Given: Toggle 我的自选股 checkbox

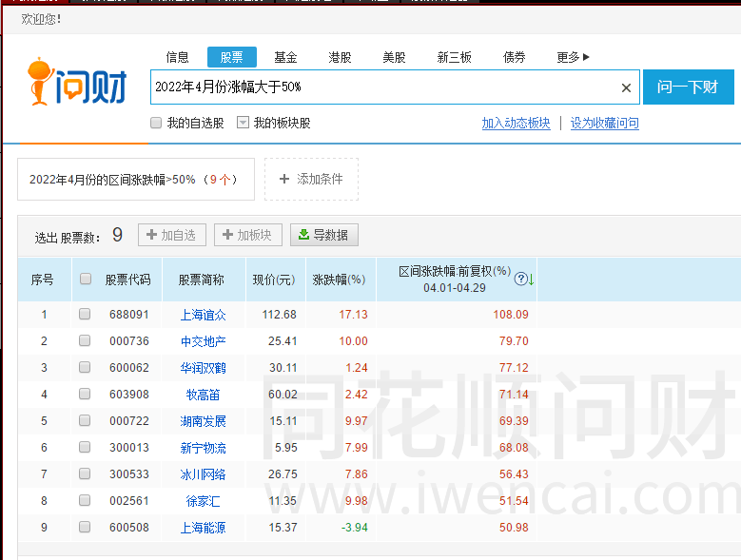Looking at the screenshot, I should click(156, 123).
